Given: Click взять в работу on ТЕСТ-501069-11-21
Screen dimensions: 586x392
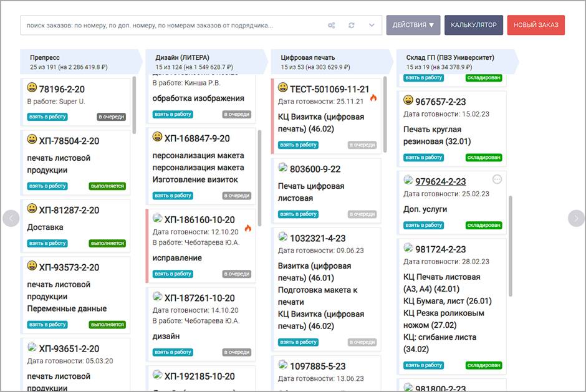Looking at the screenshot, I should click(x=298, y=145).
